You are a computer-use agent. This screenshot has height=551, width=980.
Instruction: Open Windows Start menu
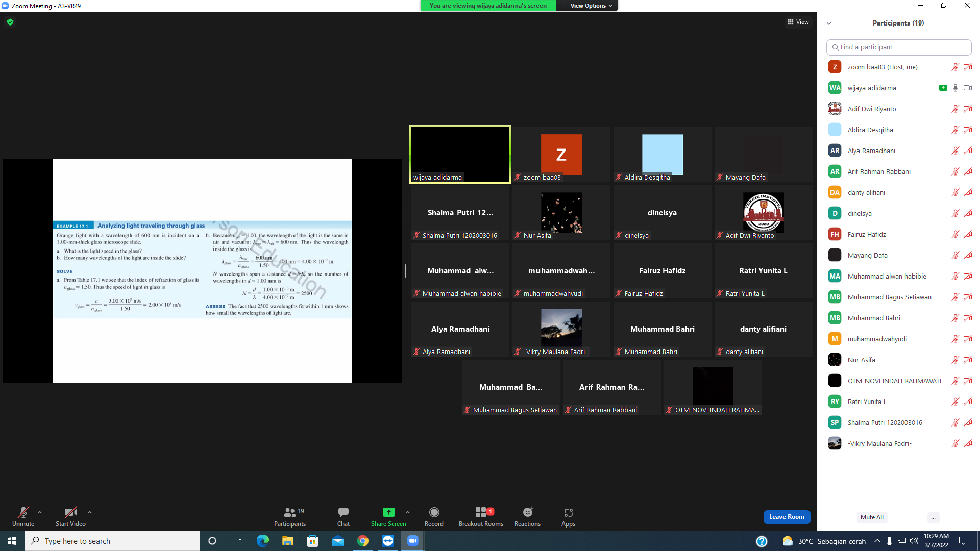(x=12, y=541)
